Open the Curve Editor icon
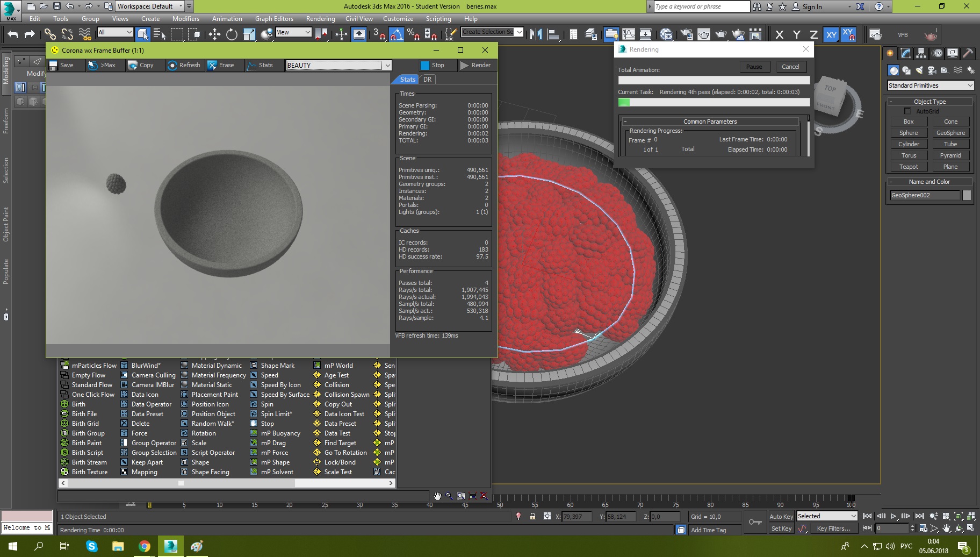Image resolution: width=980 pixels, height=557 pixels. (x=628, y=34)
